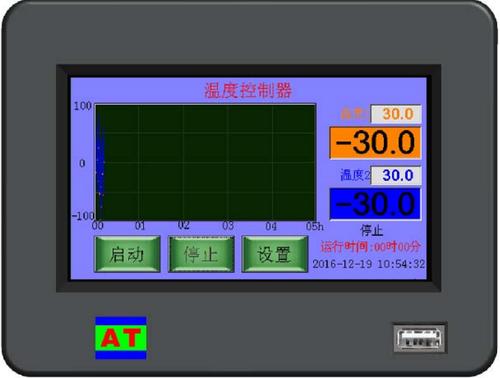Screen dimensions: 500x378
Task: Click the USB port on the bezel
Action: point(419,338)
